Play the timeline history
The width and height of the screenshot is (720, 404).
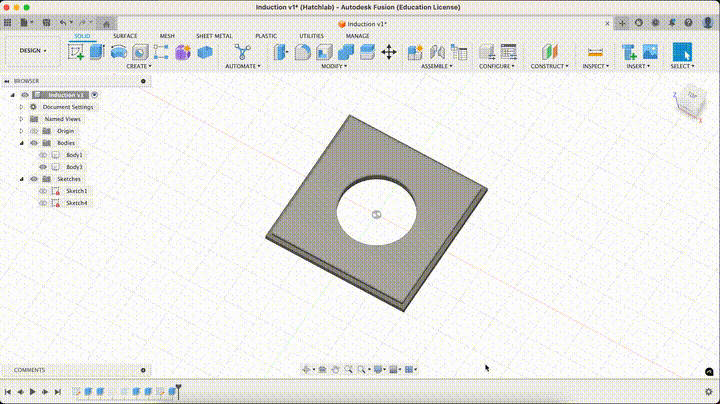coord(33,392)
